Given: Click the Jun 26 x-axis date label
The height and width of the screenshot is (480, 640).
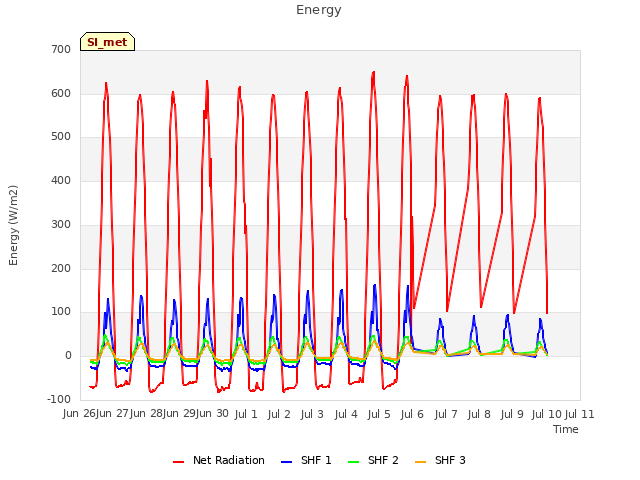Looking at the screenshot, I should click(79, 414).
